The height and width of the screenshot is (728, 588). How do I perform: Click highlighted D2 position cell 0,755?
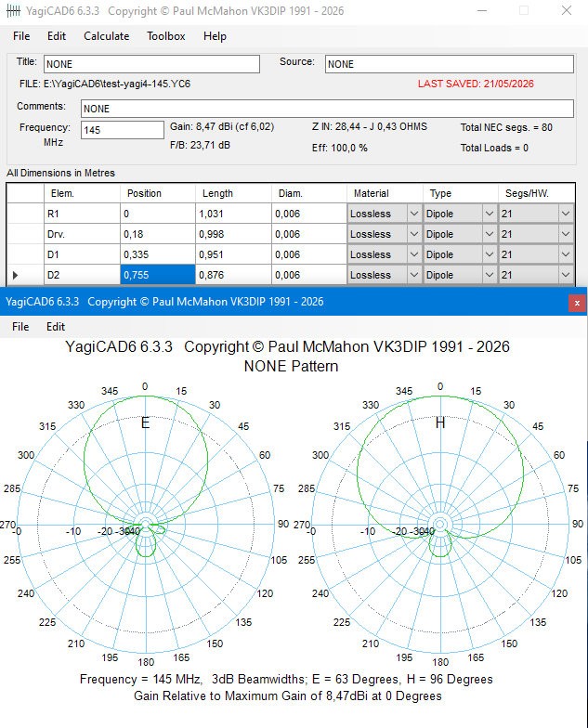[x=158, y=275]
